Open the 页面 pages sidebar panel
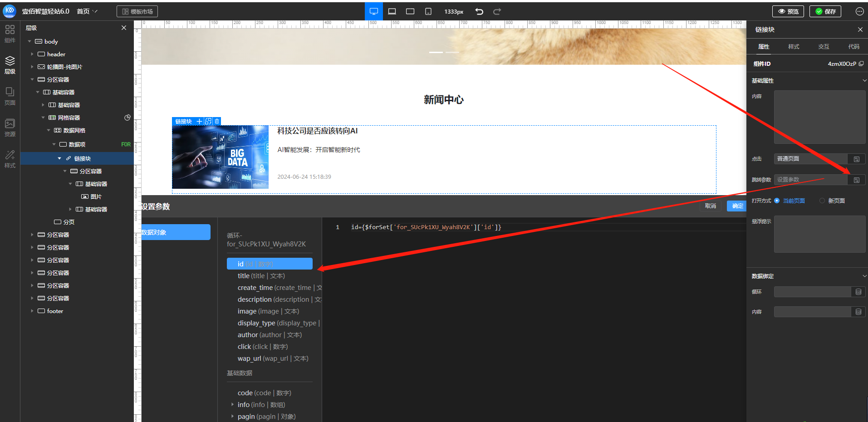Image resolution: width=868 pixels, height=422 pixels. tap(10, 96)
